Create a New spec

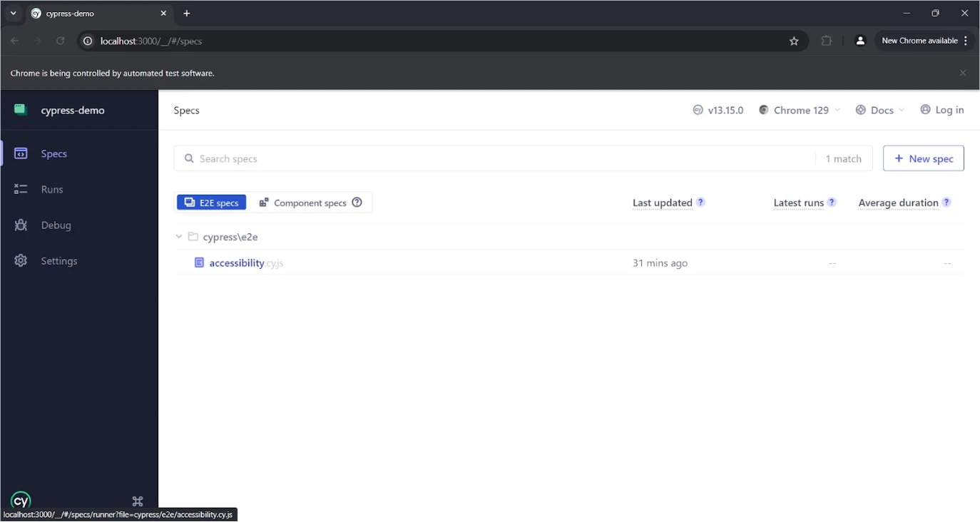tap(923, 158)
